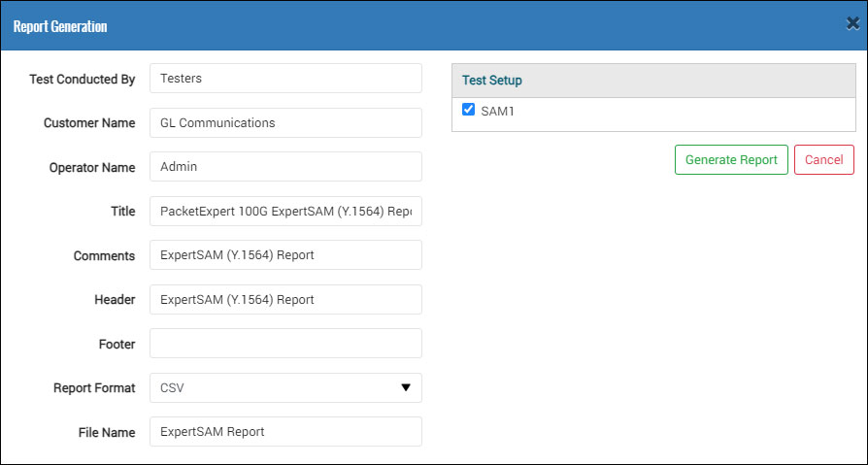
Task: Close the Report Generation dialog with X icon
Action: click(x=853, y=24)
